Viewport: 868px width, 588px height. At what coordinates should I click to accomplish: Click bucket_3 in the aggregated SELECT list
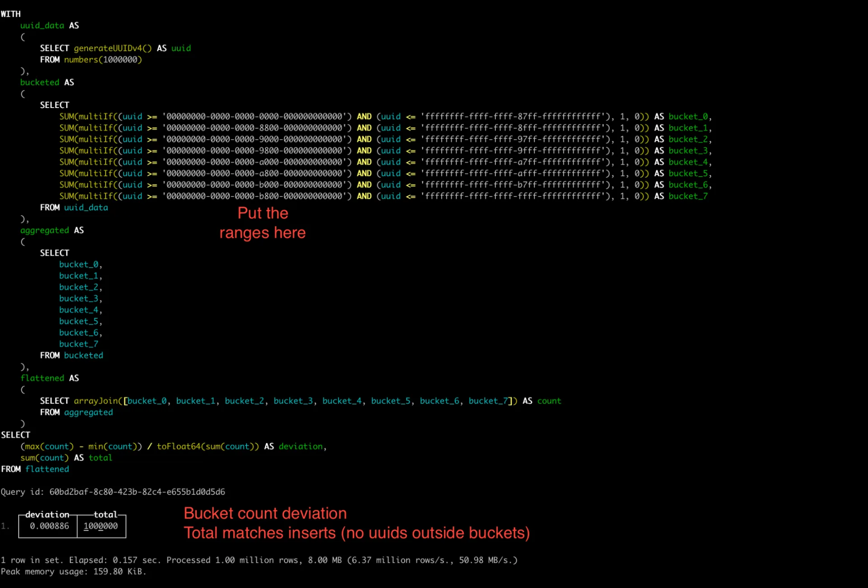click(x=79, y=299)
